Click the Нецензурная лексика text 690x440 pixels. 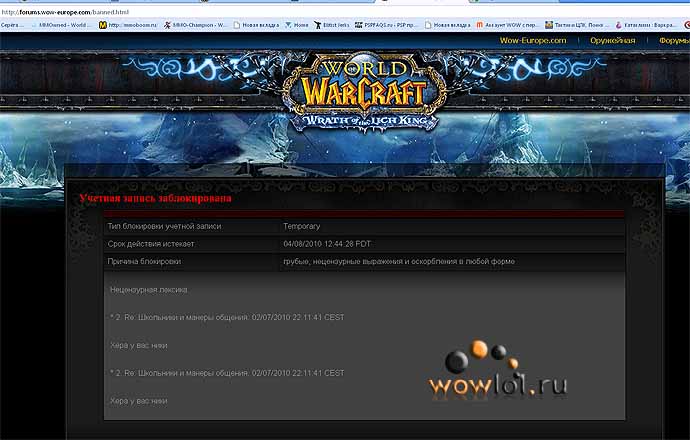point(149,290)
